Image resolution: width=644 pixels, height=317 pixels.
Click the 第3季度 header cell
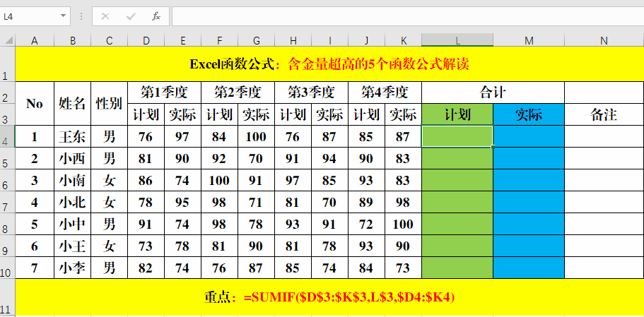(x=311, y=92)
